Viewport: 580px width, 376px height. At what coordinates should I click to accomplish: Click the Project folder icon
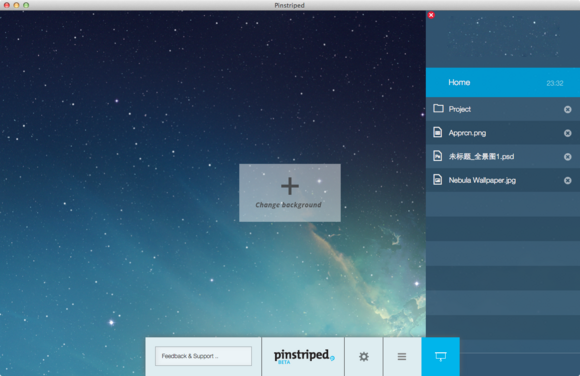(x=438, y=108)
